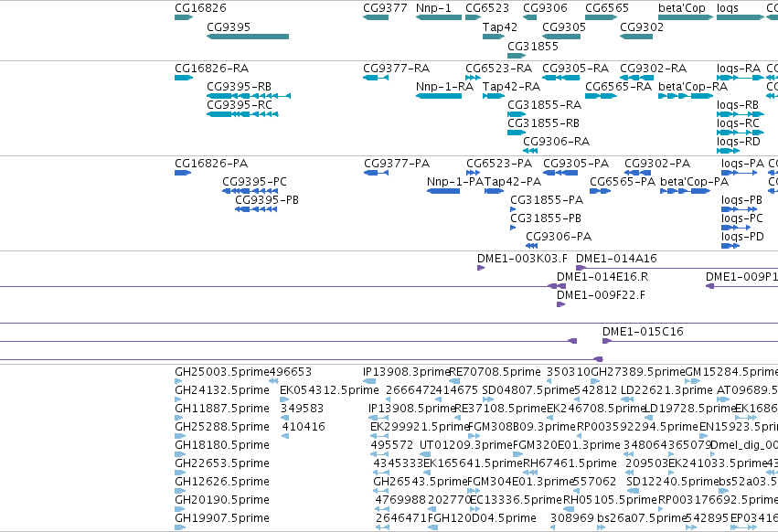Select the CG16826 gene arrow glyph
The image size is (778, 532).
pyautogui.click(x=184, y=17)
